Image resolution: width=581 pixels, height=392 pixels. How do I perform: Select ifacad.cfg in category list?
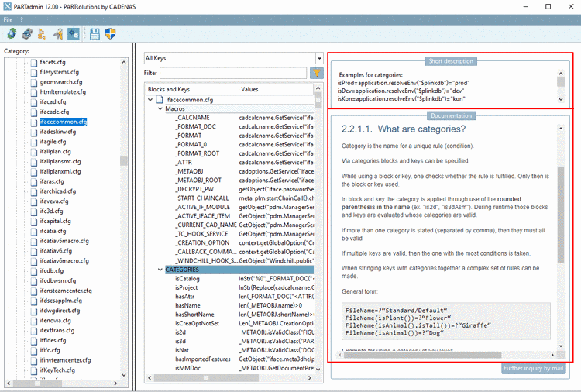click(x=53, y=101)
